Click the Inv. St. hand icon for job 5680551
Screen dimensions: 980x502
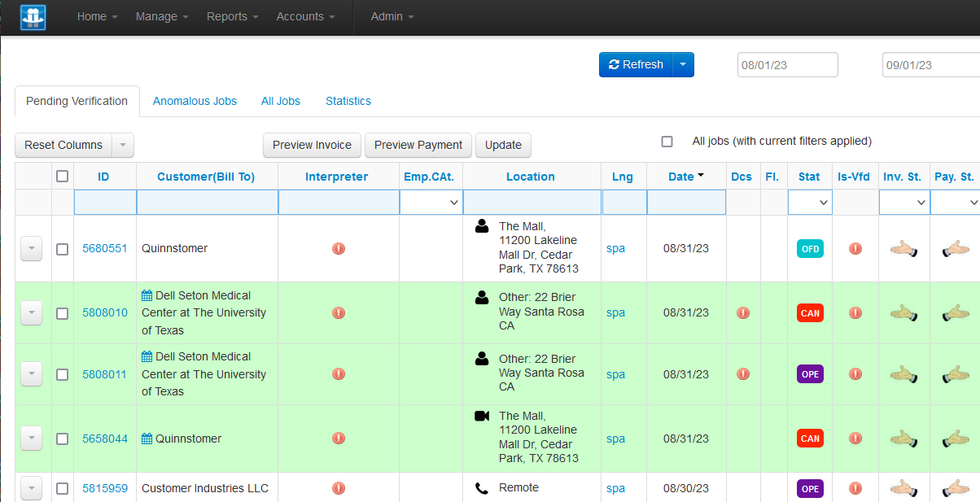tap(903, 249)
